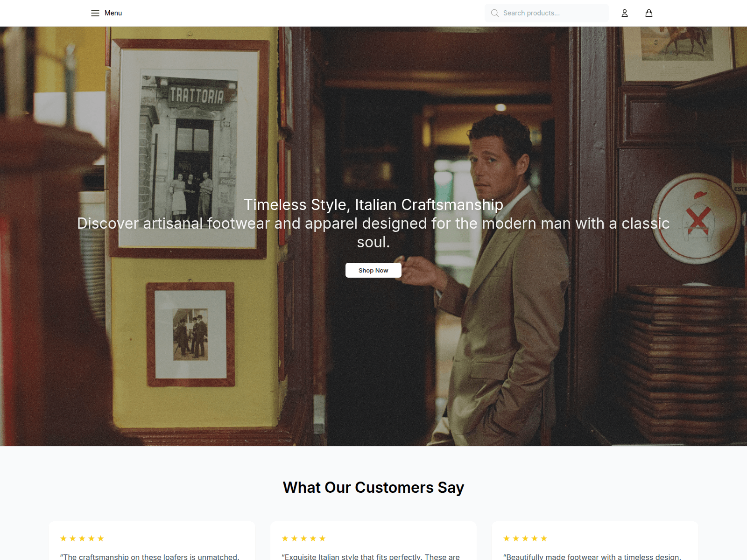Click star rating on 'Exquisite Italian style' review

tap(303, 539)
